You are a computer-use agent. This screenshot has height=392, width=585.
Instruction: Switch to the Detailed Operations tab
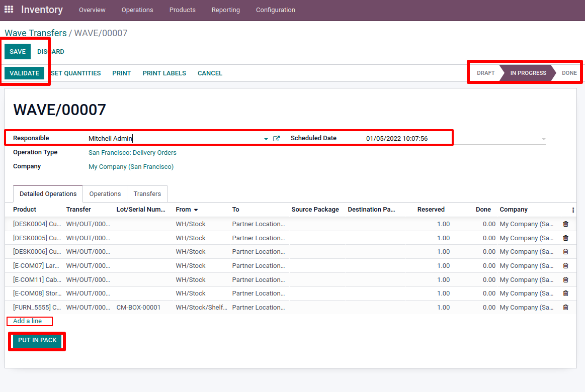tap(48, 194)
